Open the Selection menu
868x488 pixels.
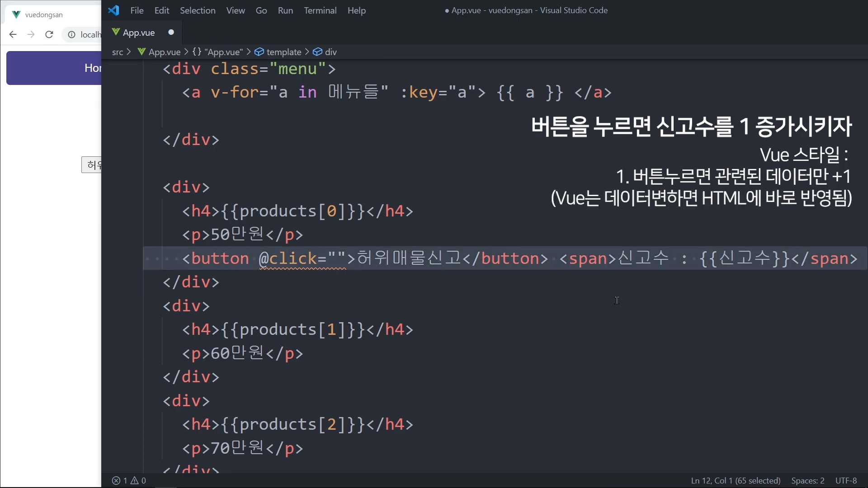(x=198, y=10)
